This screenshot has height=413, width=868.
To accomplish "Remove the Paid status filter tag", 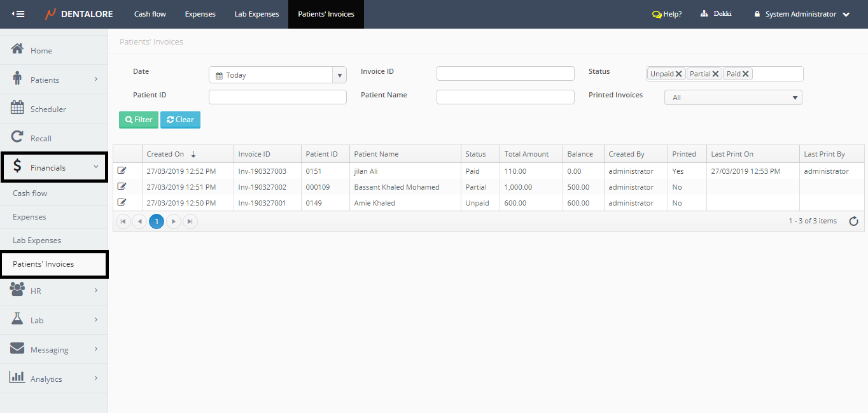I will (746, 74).
